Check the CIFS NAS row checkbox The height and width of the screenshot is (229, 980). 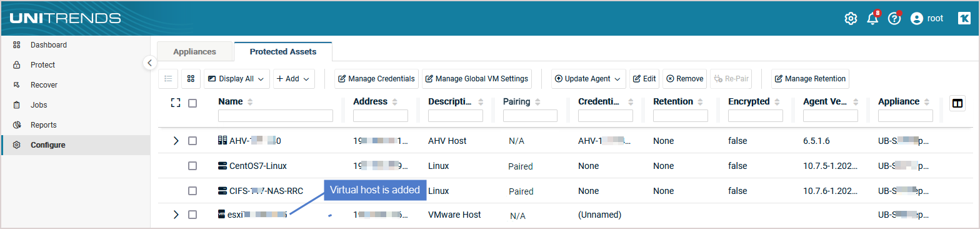click(x=192, y=191)
